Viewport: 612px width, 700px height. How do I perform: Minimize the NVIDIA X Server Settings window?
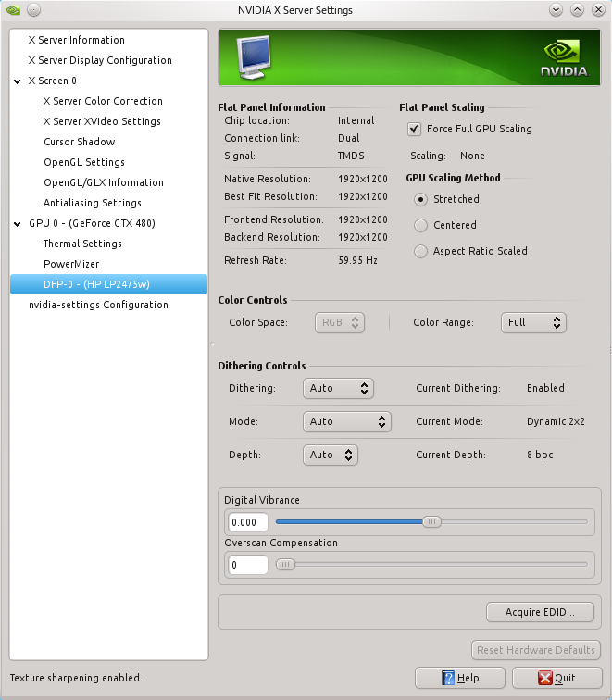click(556, 10)
